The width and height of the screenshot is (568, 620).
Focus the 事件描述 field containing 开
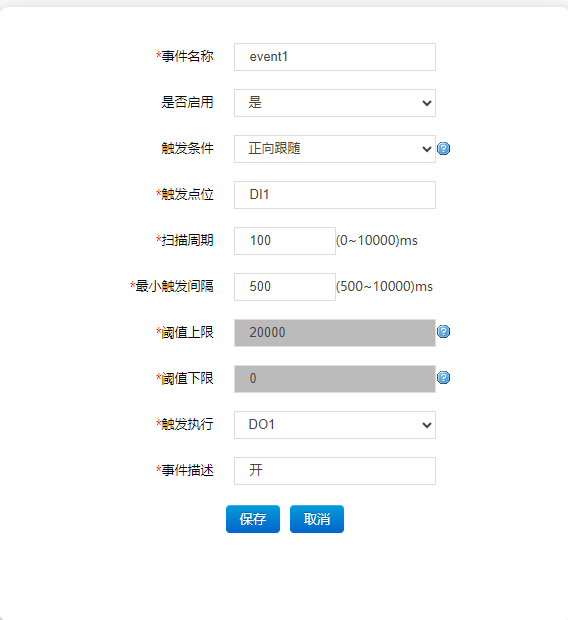pyautogui.click(x=335, y=471)
